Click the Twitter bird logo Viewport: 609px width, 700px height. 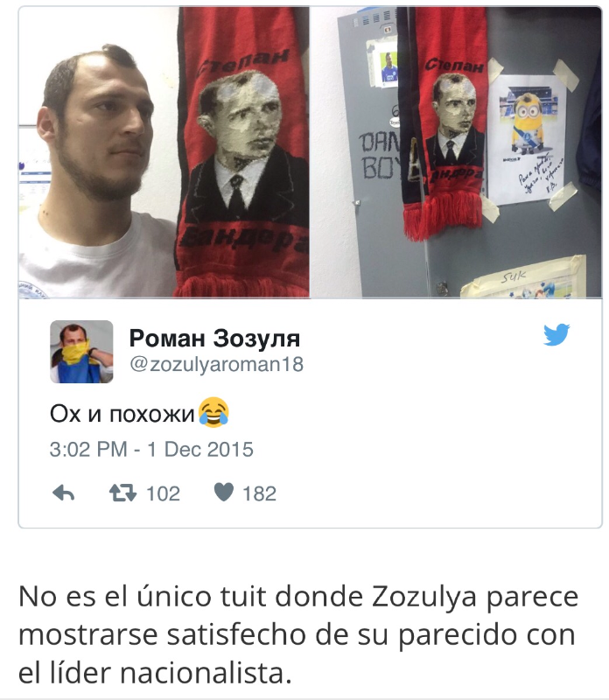click(x=556, y=334)
